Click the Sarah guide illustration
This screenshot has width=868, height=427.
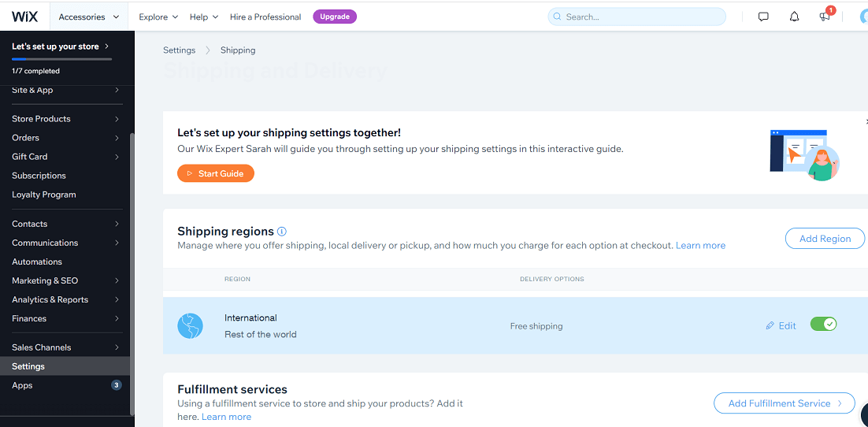coord(805,155)
